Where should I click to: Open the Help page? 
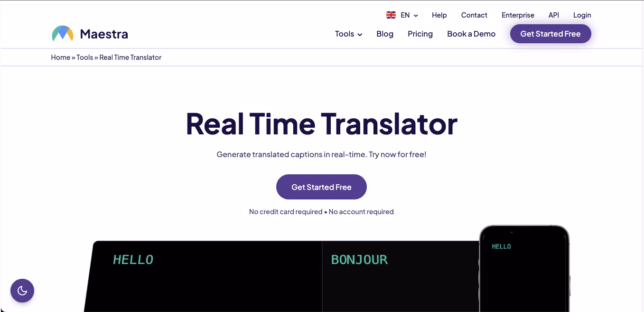click(x=439, y=15)
